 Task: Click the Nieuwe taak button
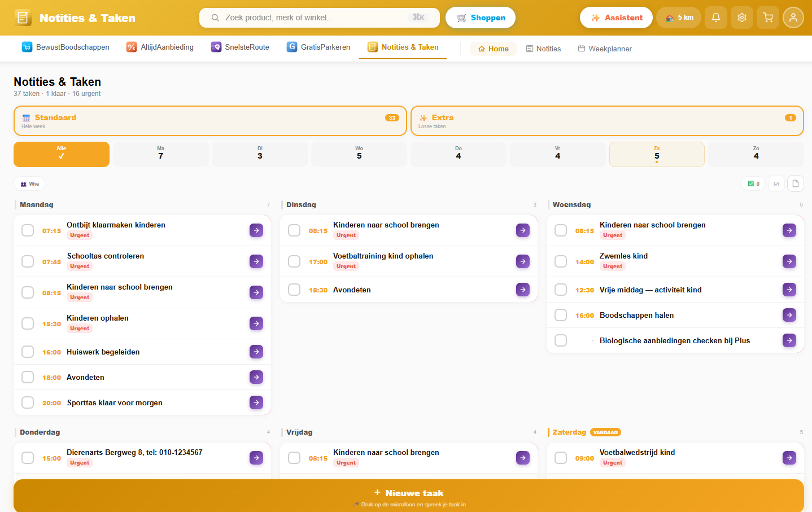click(x=408, y=493)
